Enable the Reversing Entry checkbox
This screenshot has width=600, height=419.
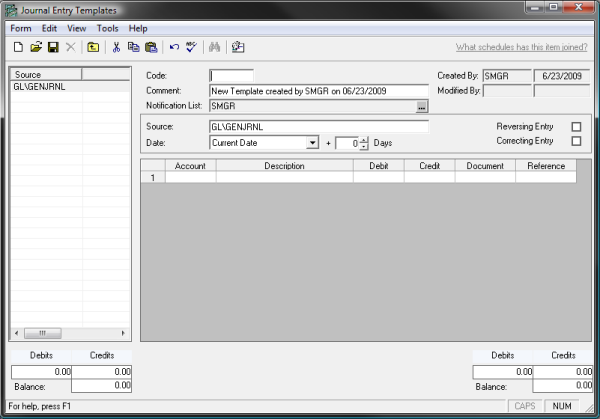(575, 127)
